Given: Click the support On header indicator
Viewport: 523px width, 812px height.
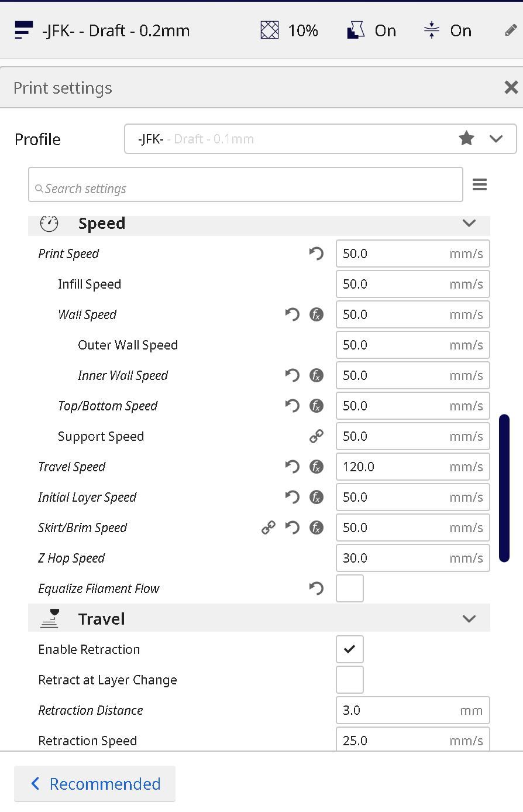Looking at the screenshot, I should pos(372,30).
